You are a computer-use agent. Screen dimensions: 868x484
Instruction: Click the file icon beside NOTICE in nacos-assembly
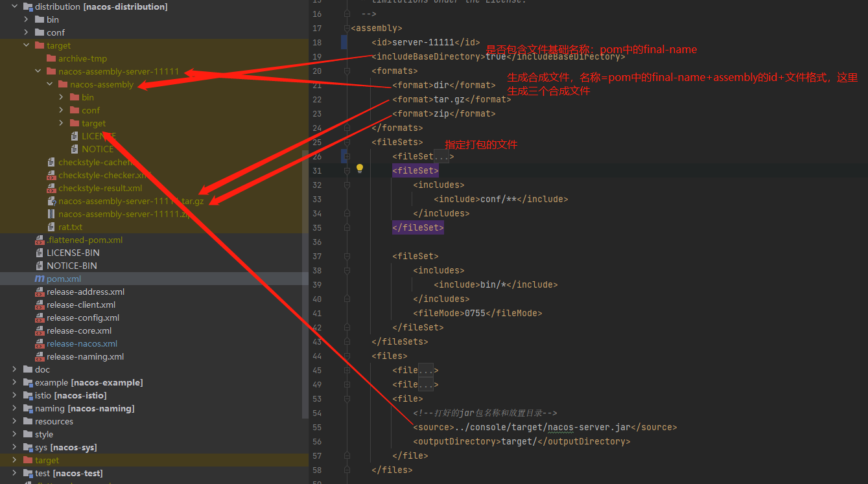click(75, 149)
